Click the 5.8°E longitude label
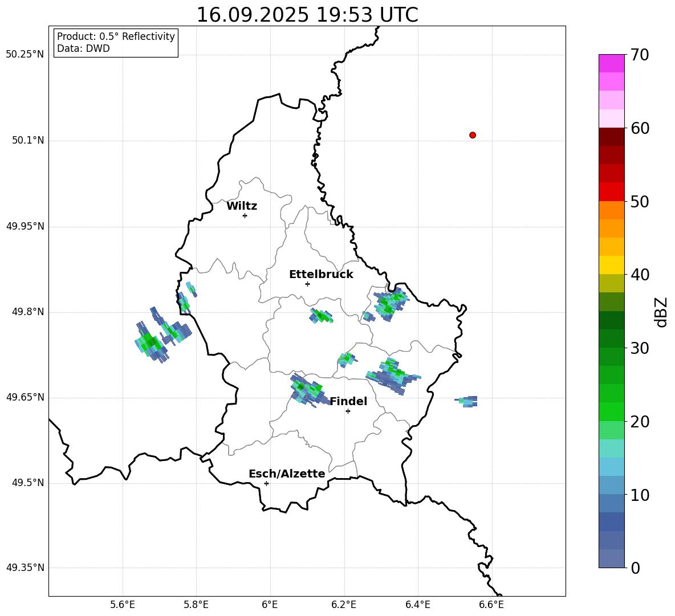The width and height of the screenshot is (675, 616). click(196, 605)
